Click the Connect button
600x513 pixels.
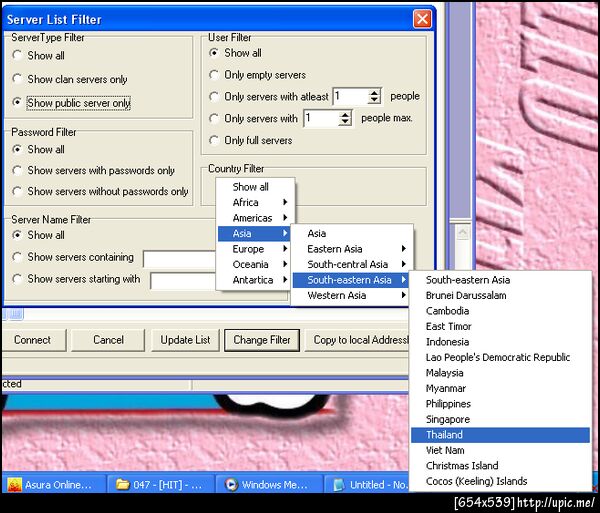click(x=33, y=340)
